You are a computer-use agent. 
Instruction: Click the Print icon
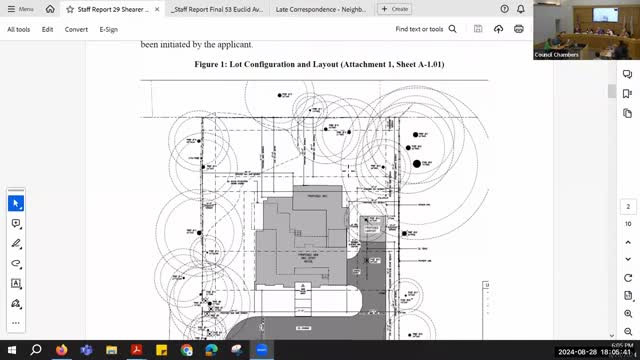click(519, 29)
